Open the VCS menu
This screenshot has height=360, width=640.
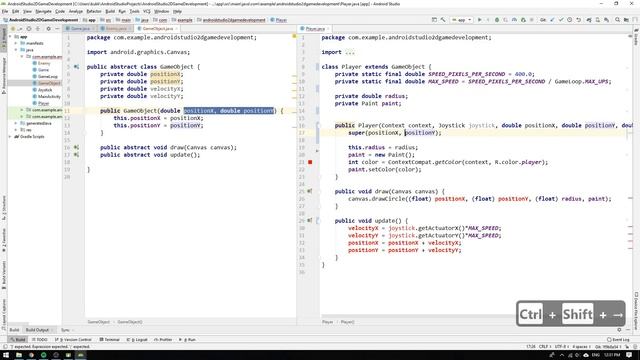tap(147, 11)
